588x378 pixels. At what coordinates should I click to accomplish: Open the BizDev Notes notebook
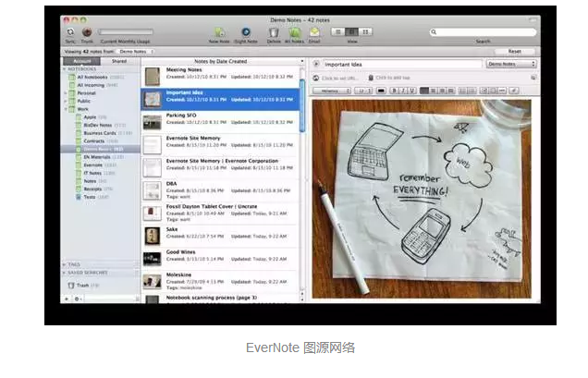(x=101, y=126)
